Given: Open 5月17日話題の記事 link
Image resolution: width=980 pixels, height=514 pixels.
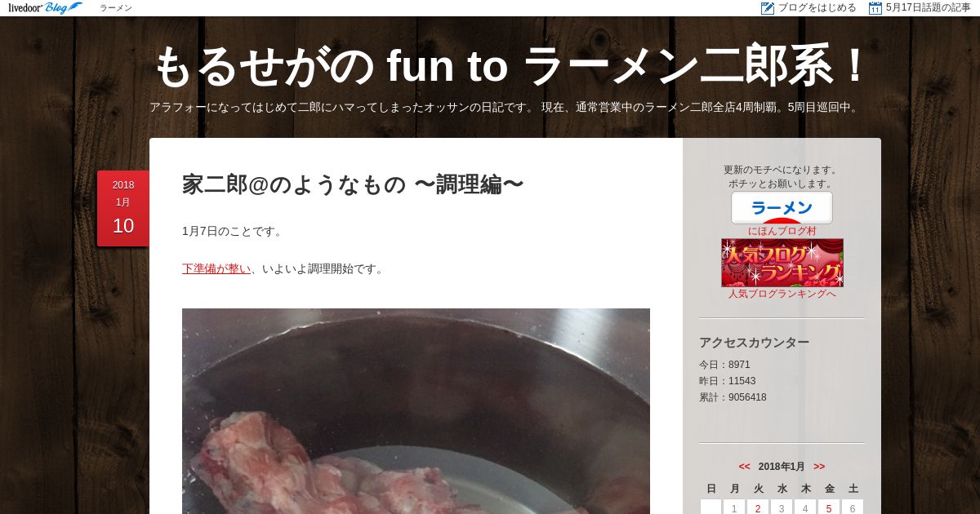Looking at the screenshot, I should pos(928,8).
